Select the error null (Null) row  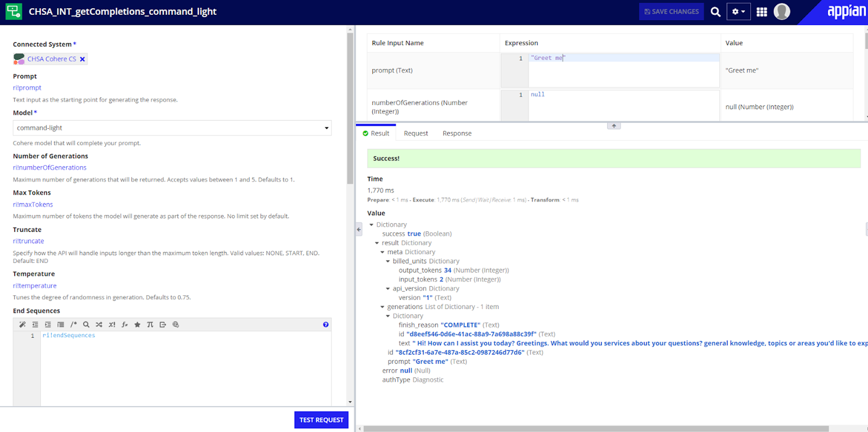click(x=406, y=370)
